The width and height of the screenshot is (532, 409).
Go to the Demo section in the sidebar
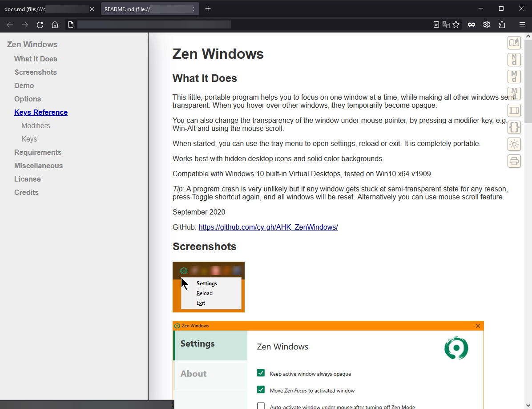pos(24,85)
